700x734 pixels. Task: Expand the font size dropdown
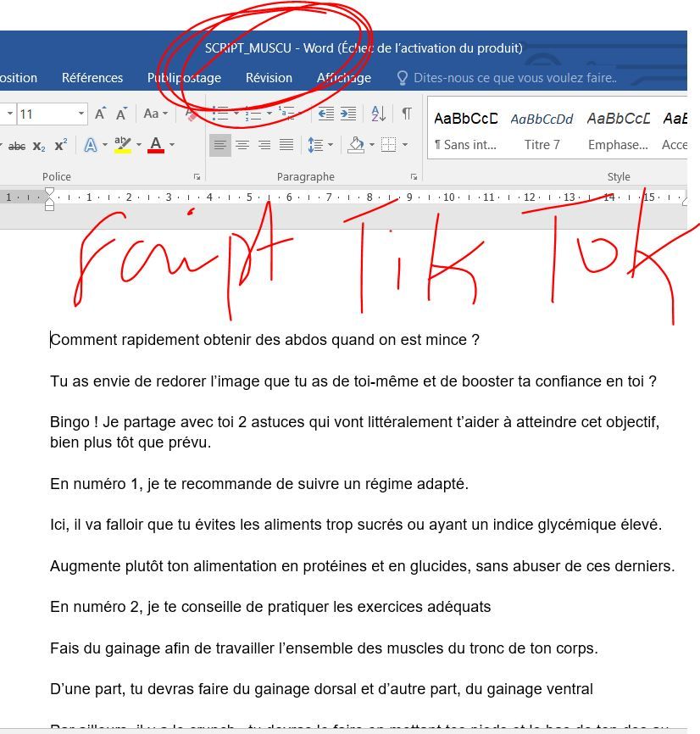(x=81, y=114)
